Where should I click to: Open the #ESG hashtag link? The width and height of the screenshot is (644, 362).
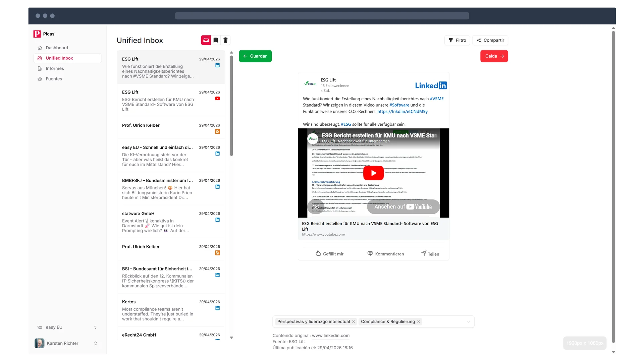point(346,124)
